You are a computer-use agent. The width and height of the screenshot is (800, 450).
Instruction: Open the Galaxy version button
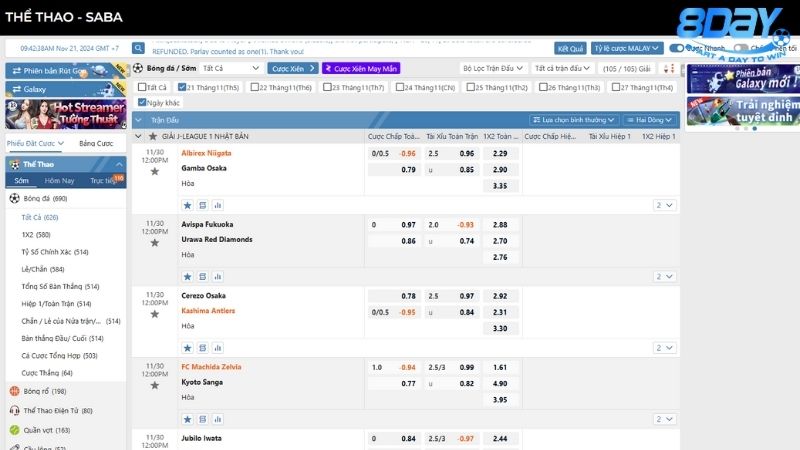click(66, 89)
